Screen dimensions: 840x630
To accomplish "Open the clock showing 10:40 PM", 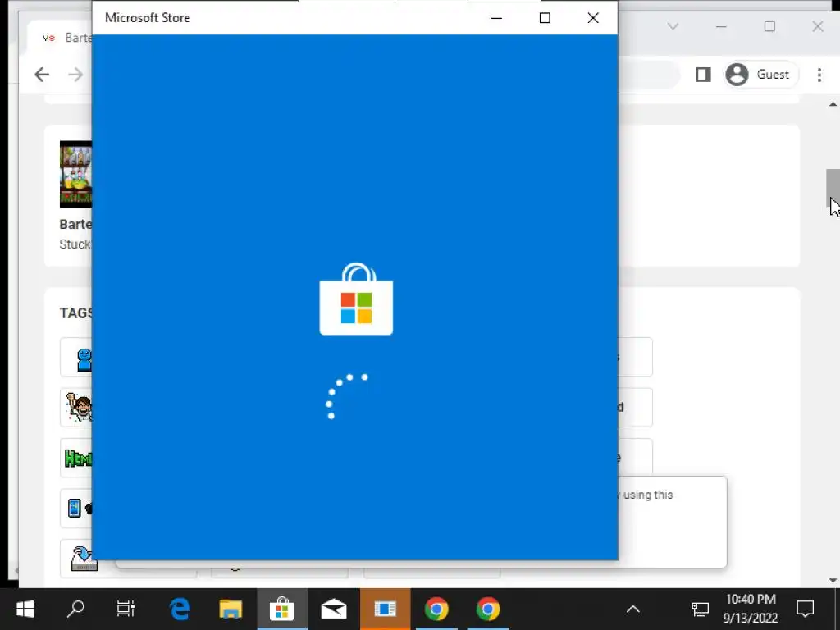I will pos(751,609).
